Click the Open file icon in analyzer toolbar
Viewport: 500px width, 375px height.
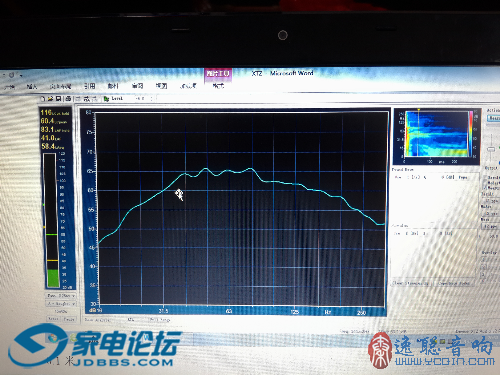[x=50, y=98]
